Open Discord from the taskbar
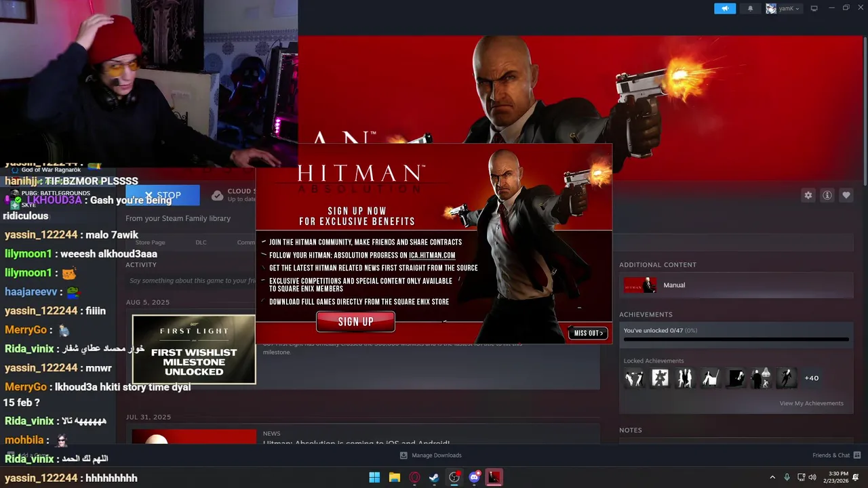 pos(474,477)
